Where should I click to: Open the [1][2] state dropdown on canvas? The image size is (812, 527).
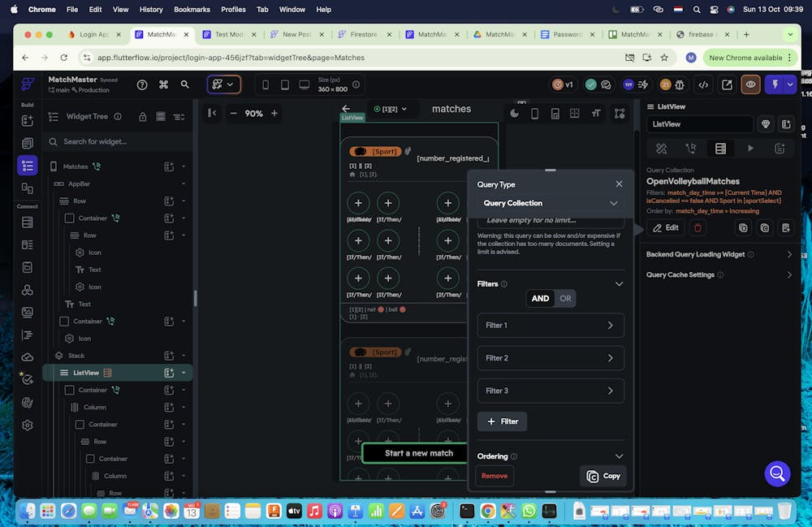(391, 109)
